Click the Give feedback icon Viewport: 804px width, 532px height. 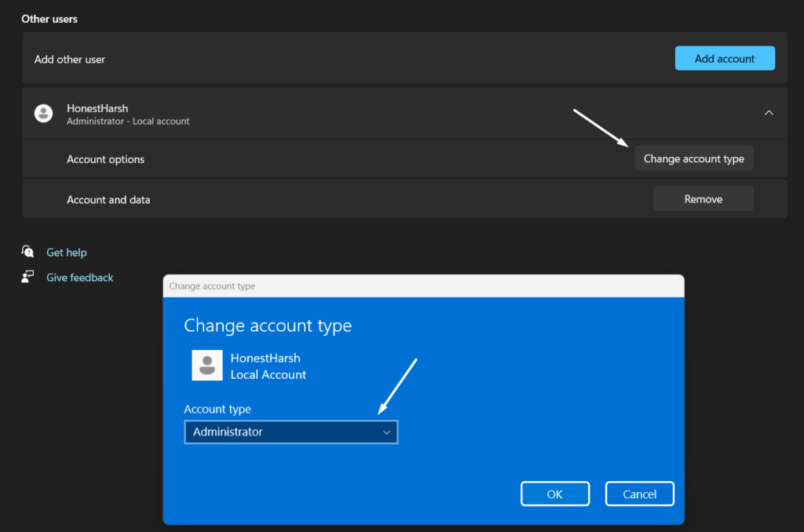pyautogui.click(x=28, y=277)
